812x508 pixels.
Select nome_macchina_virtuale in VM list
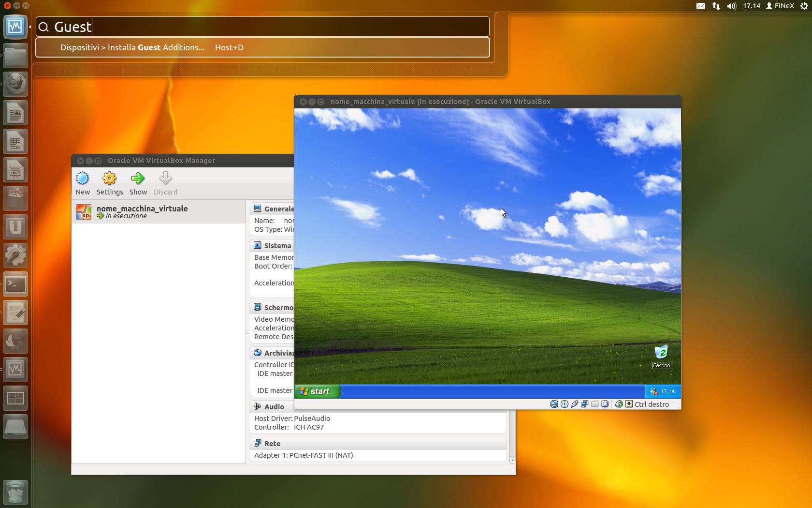point(159,212)
